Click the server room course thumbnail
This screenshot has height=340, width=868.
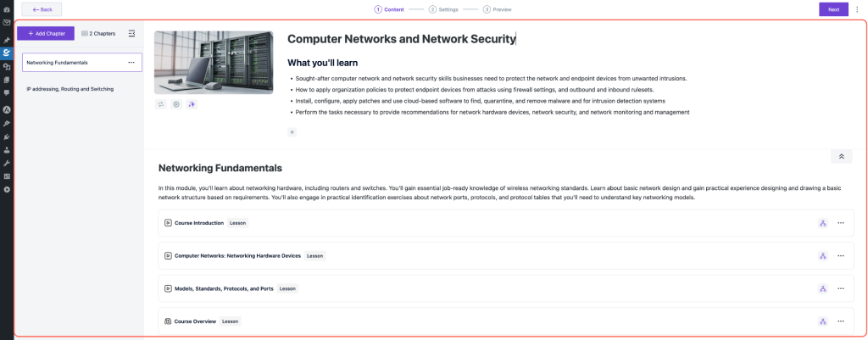click(x=214, y=62)
